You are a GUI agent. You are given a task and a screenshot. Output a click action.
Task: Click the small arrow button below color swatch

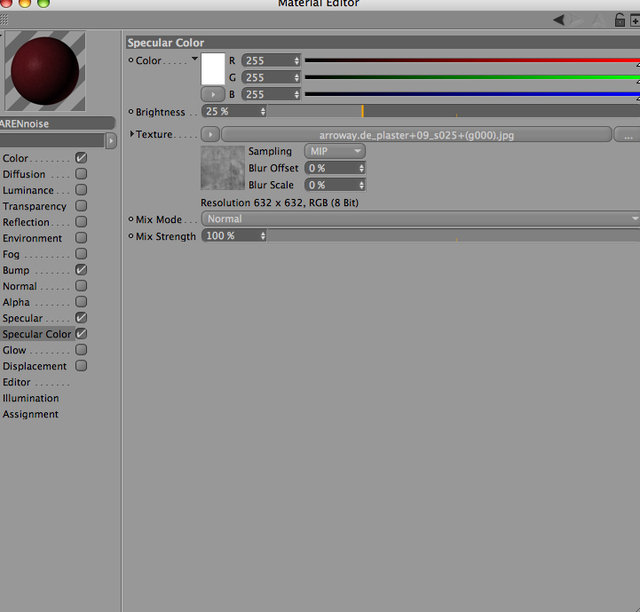click(213, 94)
